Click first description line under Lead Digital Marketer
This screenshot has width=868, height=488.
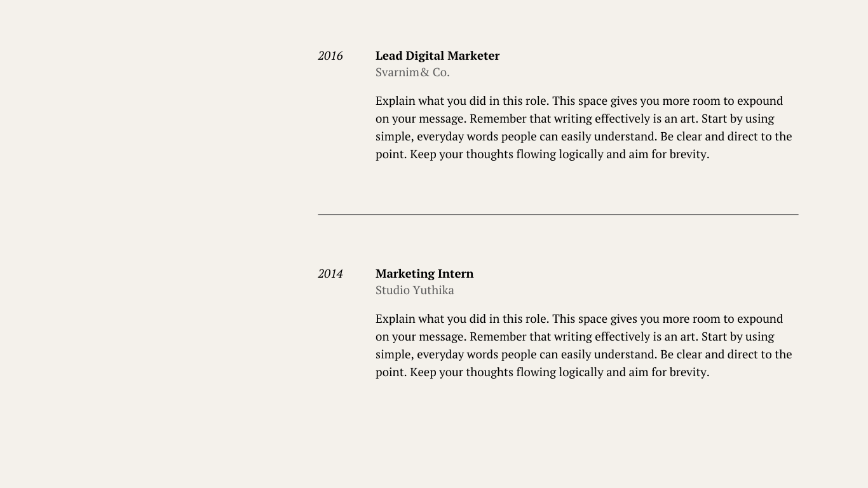pyautogui.click(x=579, y=101)
